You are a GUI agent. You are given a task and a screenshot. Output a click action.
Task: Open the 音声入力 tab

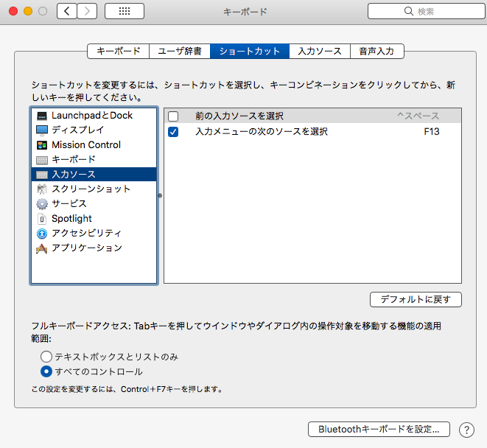(x=377, y=52)
